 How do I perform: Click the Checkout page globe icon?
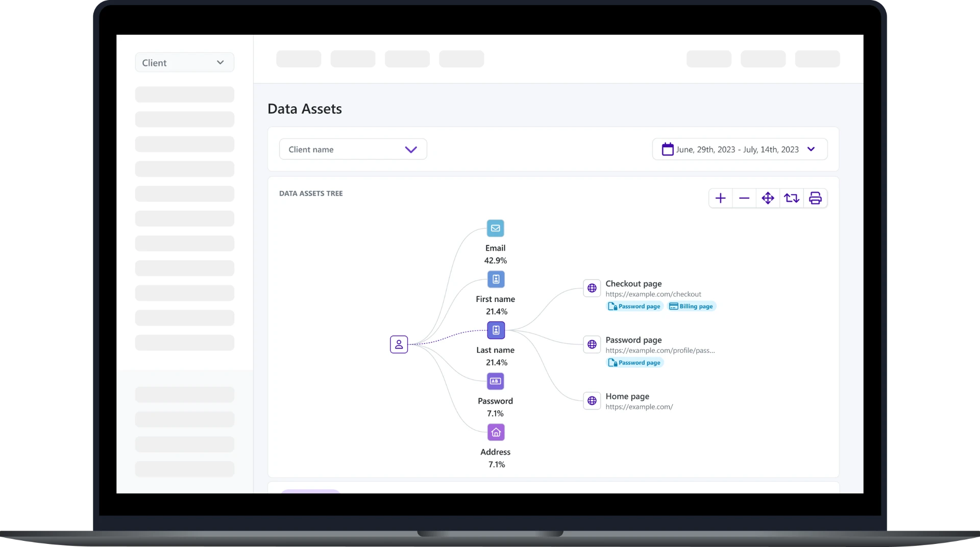[x=592, y=288]
